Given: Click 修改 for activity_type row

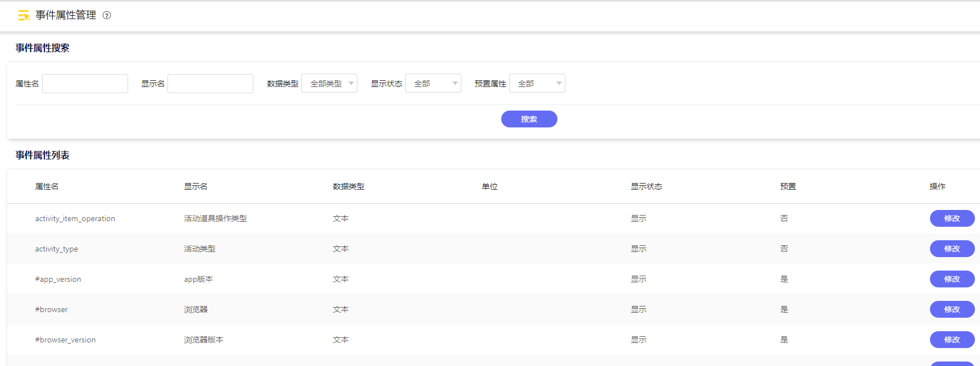Looking at the screenshot, I should [x=951, y=249].
